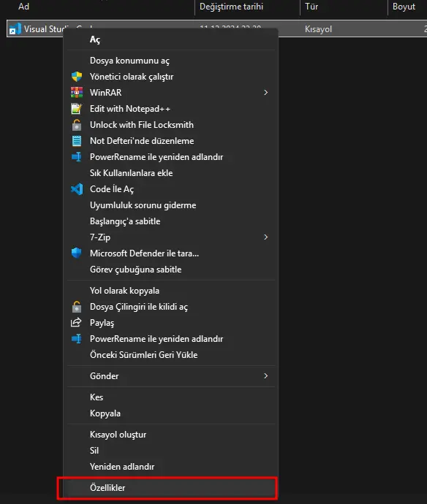The image size is (427, 504).
Task: Select Unlock with File Locksmith
Action: pyautogui.click(x=171, y=125)
